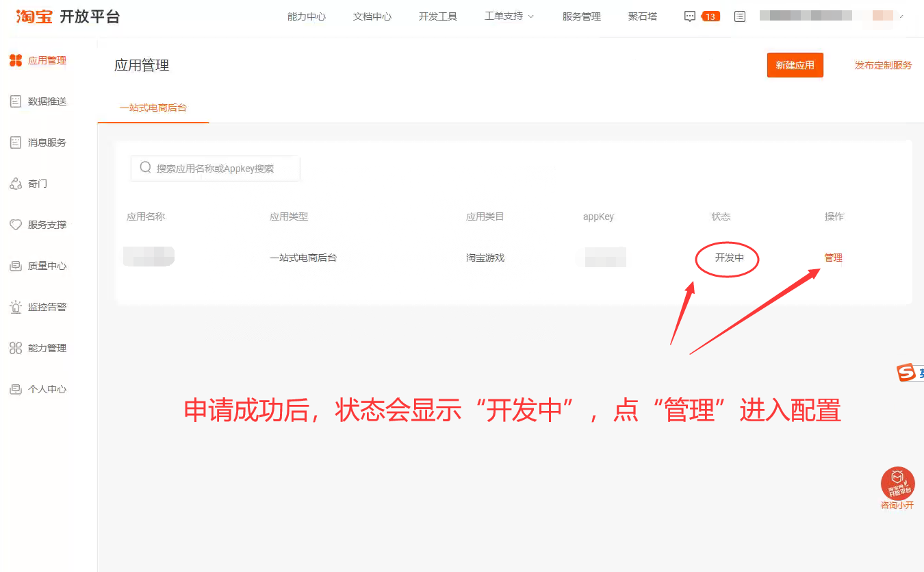Go to 消息服务 in sidebar
The image size is (924, 572).
click(47, 142)
